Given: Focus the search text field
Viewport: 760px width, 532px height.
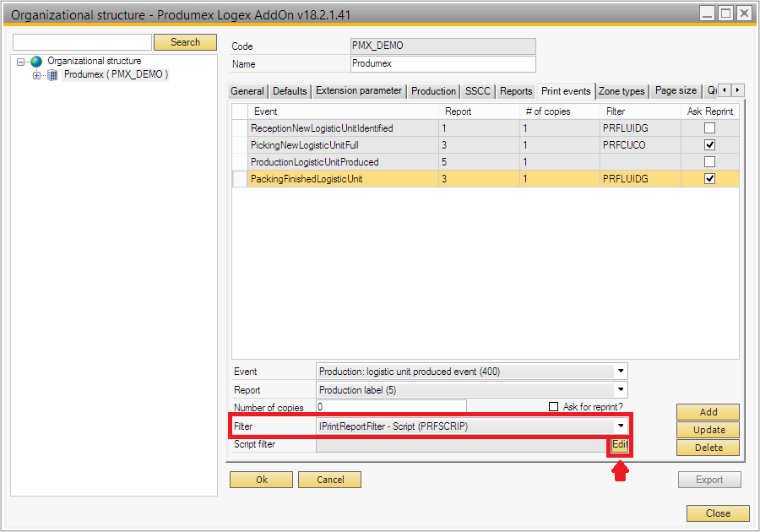Looking at the screenshot, I should coord(83,42).
